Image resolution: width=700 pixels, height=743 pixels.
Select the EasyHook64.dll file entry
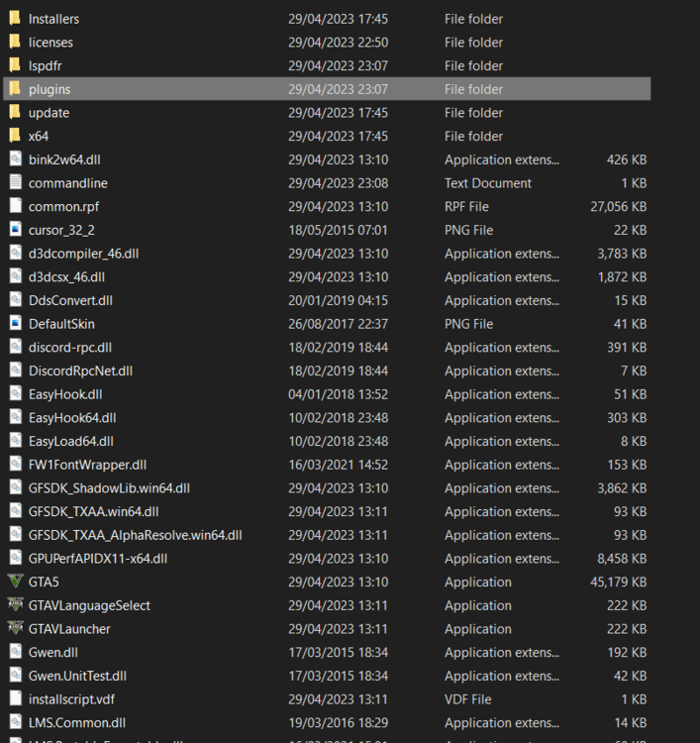327,417
